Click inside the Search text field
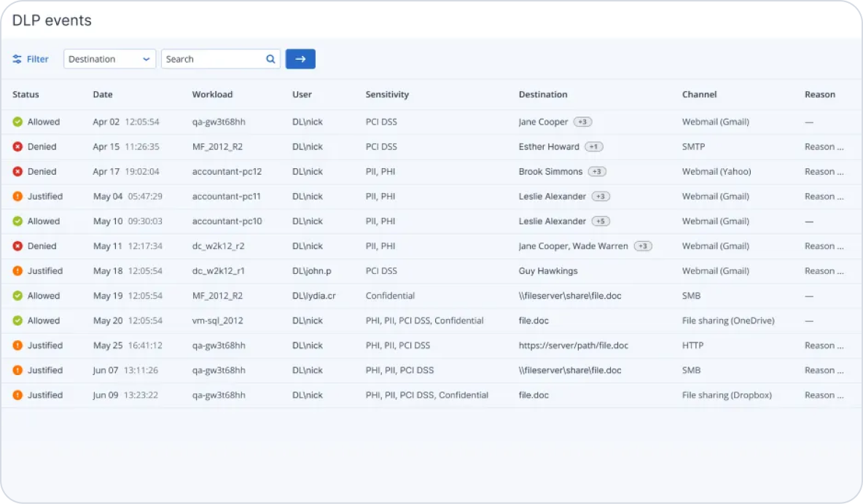 pyautogui.click(x=211, y=59)
